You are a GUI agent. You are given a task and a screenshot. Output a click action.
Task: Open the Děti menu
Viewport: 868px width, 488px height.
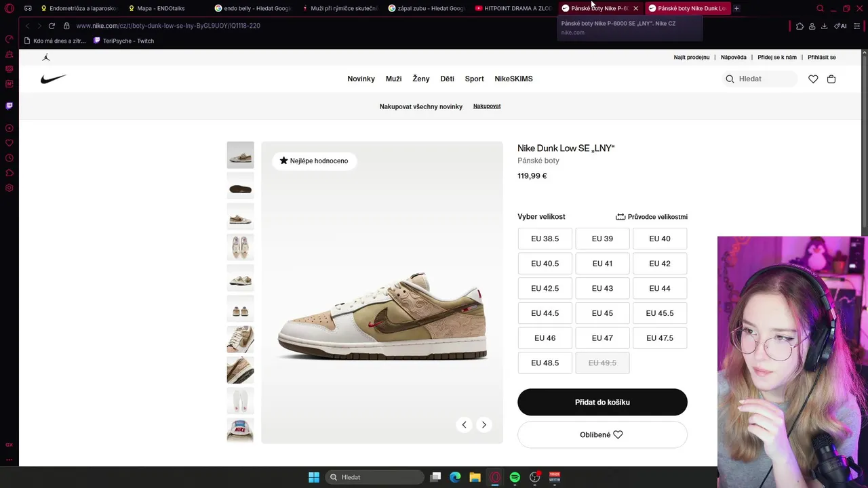[x=447, y=79]
